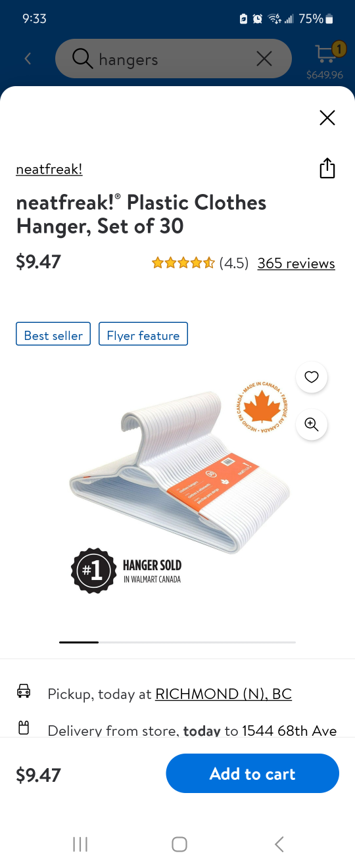Tap the delivery bag icon
Screen dimensions: 355x868
click(24, 728)
